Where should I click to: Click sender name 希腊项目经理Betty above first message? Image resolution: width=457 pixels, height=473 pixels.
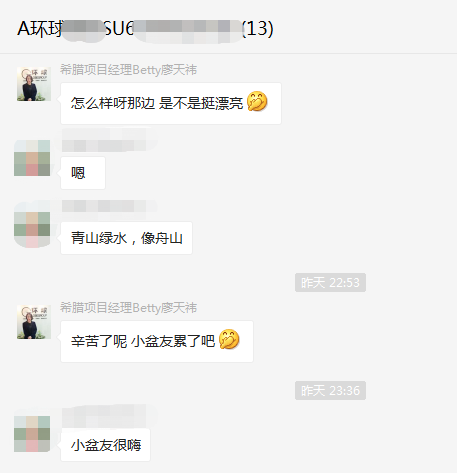[128, 70]
